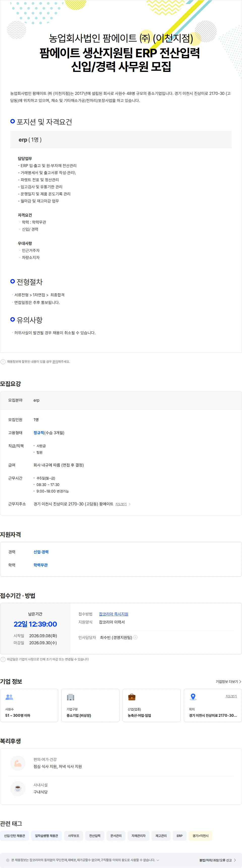Click the 사원수 people icon
Viewport: 242px width, 868px height.
(x=9, y=697)
